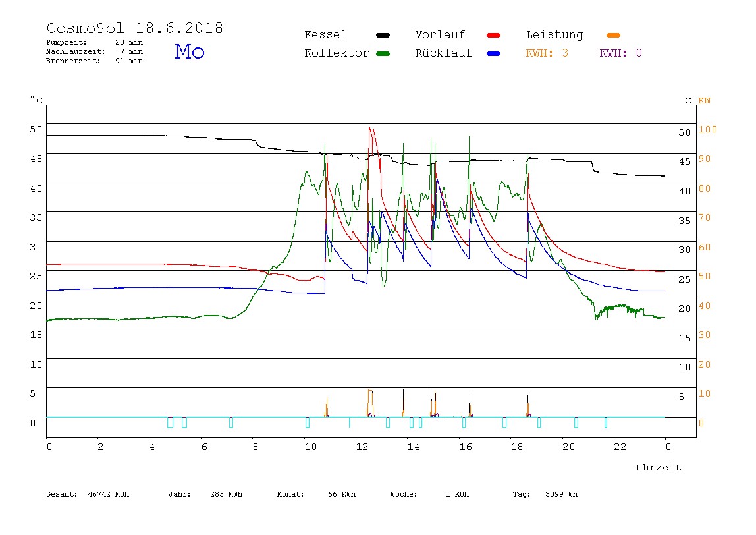
Task: Click the red Vorlauf legend swatch
Action: point(494,35)
